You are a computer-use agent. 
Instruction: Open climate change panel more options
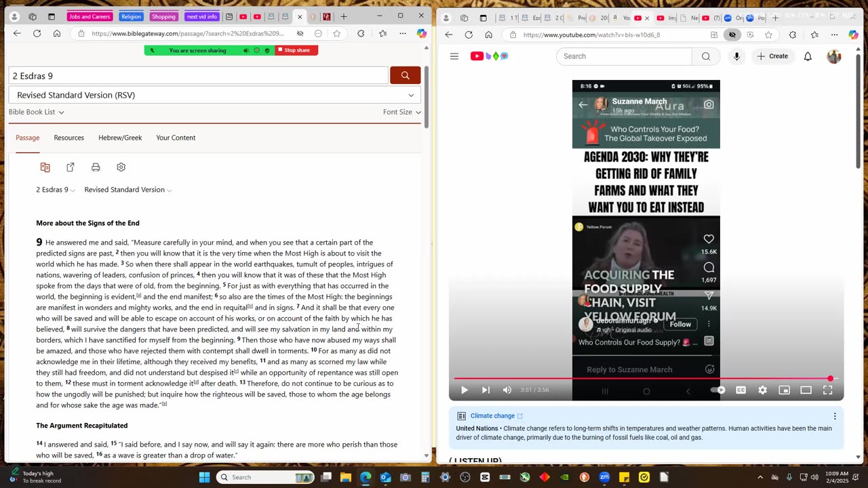click(x=835, y=416)
